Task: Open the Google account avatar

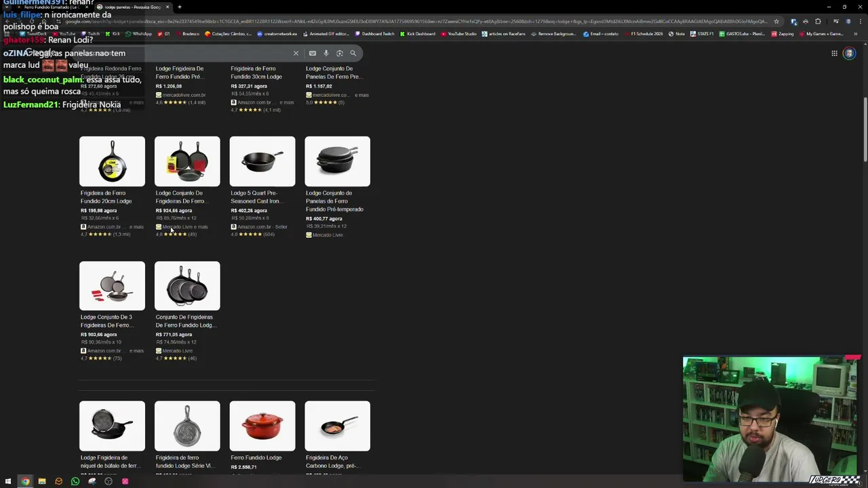Action: click(849, 54)
